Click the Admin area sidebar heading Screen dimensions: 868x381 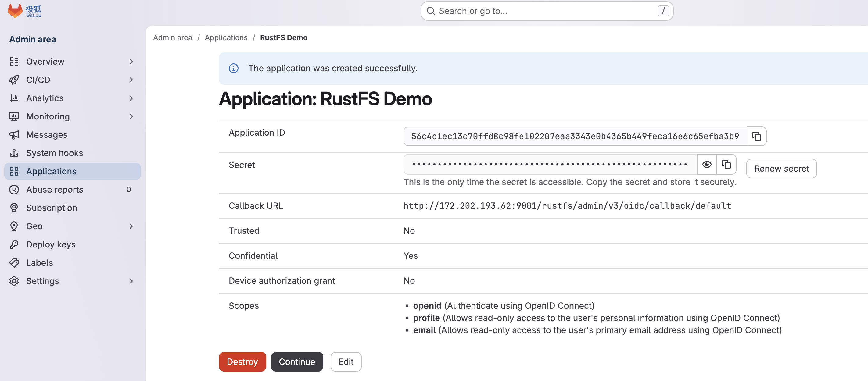tap(32, 39)
